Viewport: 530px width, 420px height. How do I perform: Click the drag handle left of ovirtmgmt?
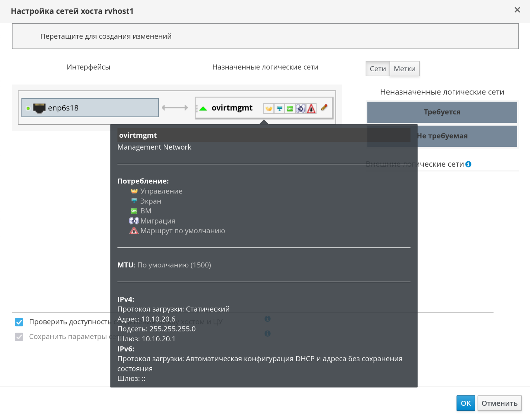point(197,108)
